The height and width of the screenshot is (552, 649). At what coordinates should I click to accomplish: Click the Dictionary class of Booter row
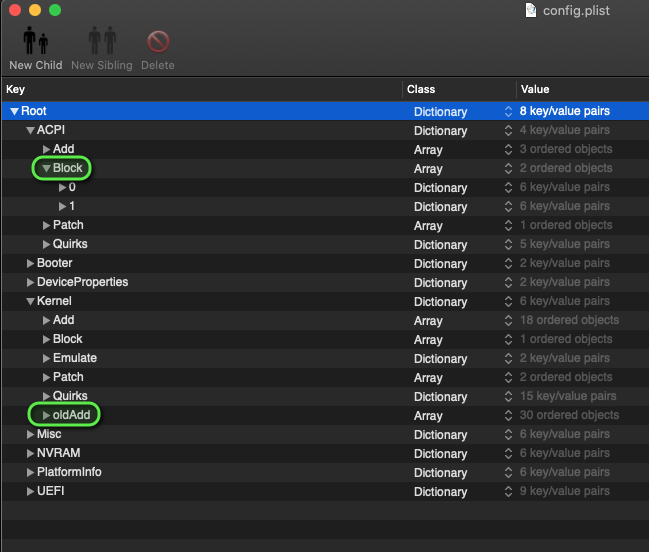click(x=440, y=264)
